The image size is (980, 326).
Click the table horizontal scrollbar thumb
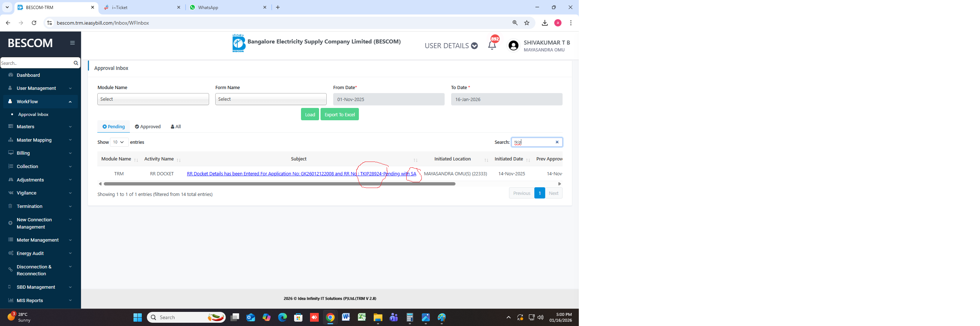280,184
